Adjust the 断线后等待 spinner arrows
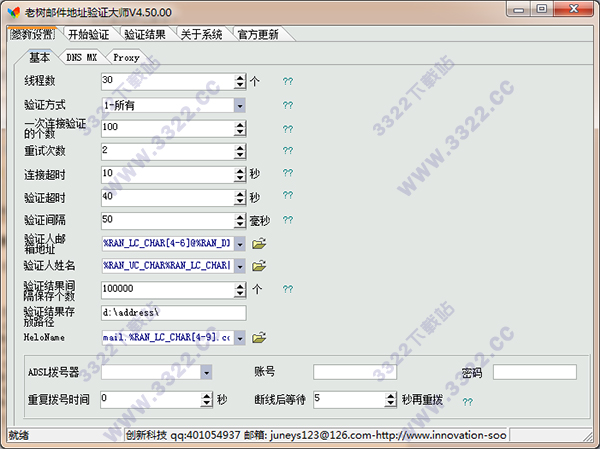 click(x=390, y=400)
